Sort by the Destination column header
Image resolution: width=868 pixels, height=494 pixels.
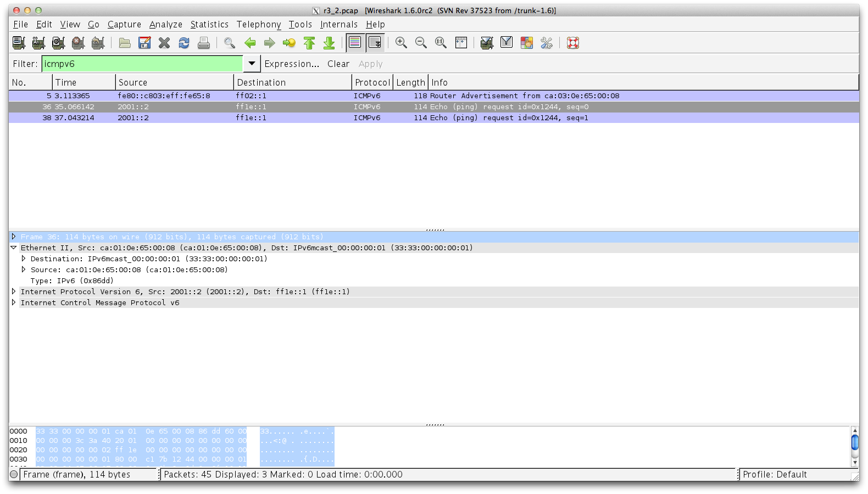tap(293, 82)
